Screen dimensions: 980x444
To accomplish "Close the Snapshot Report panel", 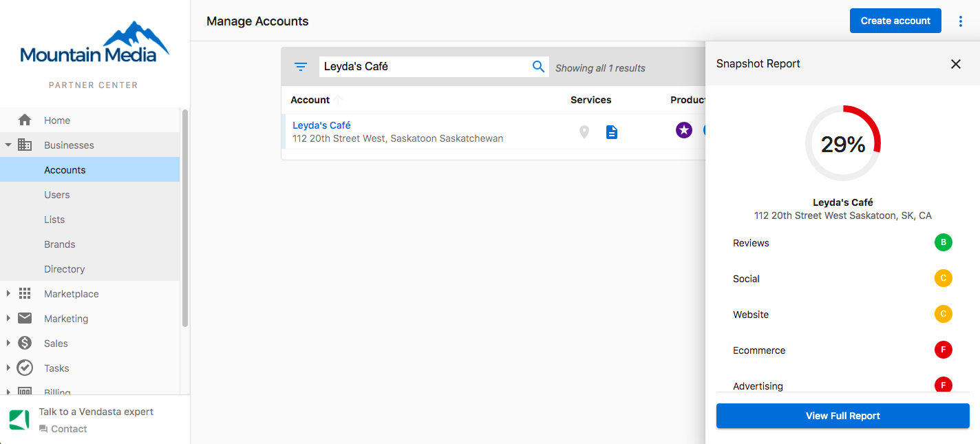I will (956, 64).
